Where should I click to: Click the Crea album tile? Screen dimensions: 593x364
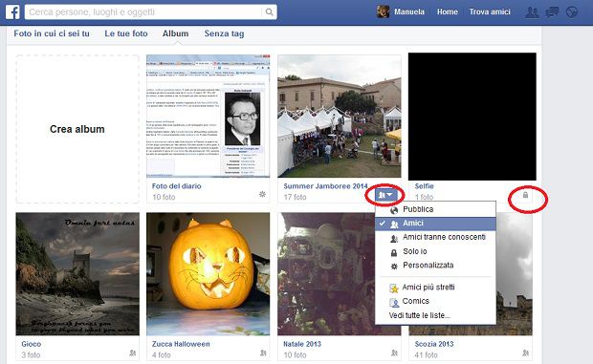pos(77,129)
